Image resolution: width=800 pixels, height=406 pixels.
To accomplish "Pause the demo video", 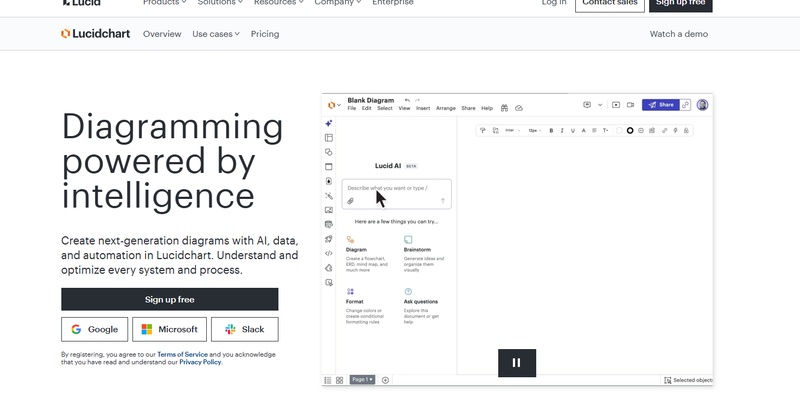I will pyautogui.click(x=516, y=362).
